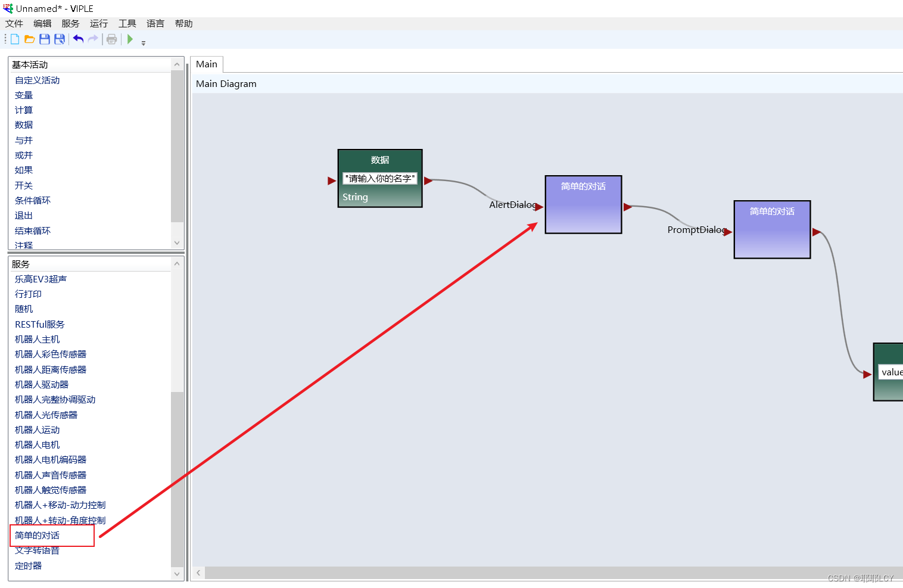Screen dimensions: 903x588
Task: Select 条件循环 in basic activities
Action: point(33,201)
